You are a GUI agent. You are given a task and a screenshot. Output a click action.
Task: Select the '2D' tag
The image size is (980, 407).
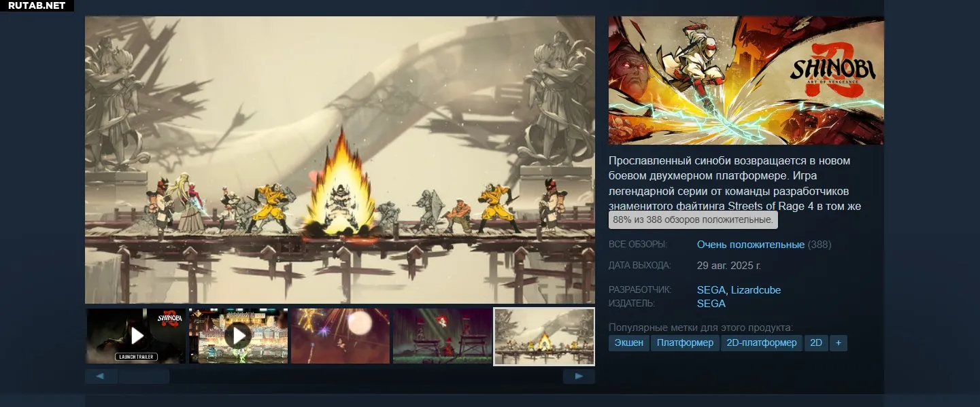(x=816, y=343)
